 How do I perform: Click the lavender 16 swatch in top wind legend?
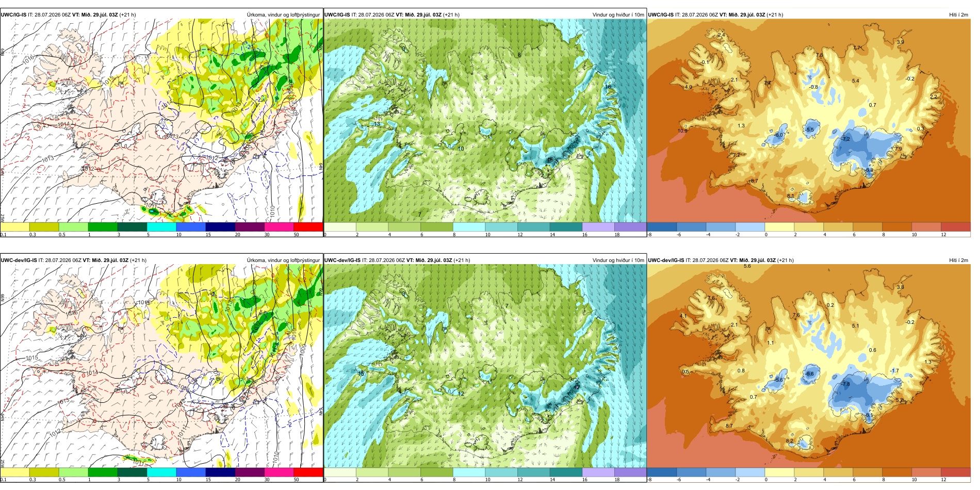pos(598,227)
